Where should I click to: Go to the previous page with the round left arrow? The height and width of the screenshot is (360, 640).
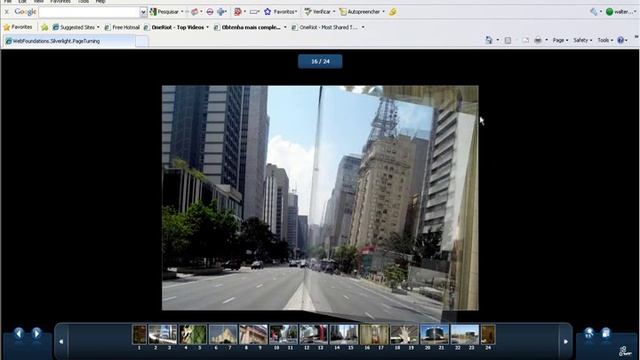pos(19,333)
